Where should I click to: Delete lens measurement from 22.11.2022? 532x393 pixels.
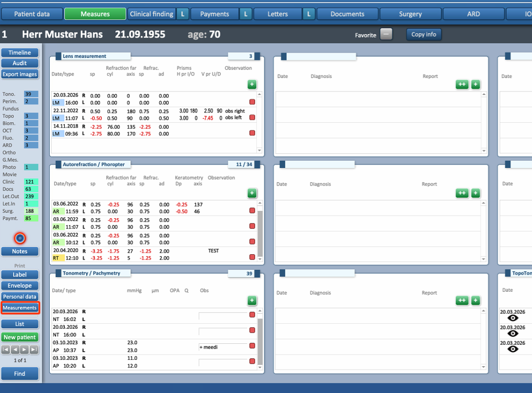(x=252, y=117)
